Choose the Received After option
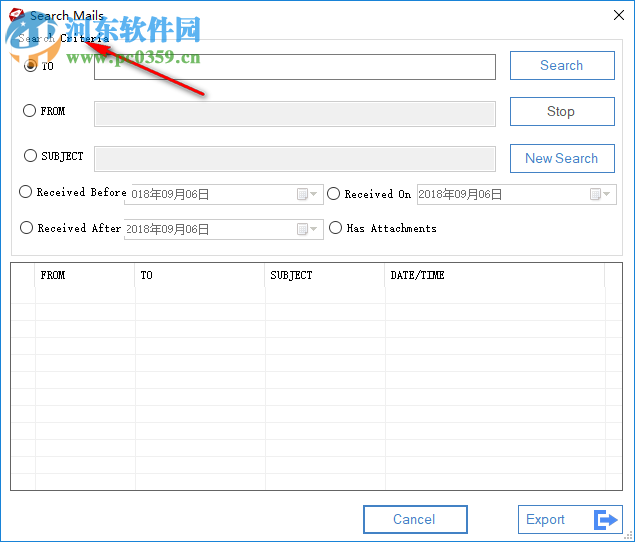Viewport: 635px width, 542px height. [26, 228]
